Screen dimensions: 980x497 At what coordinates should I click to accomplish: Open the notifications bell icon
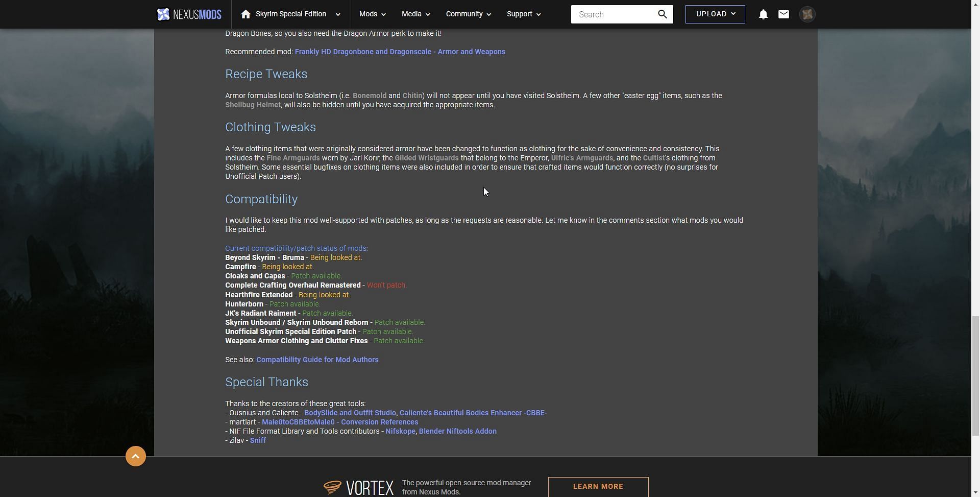tap(763, 14)
